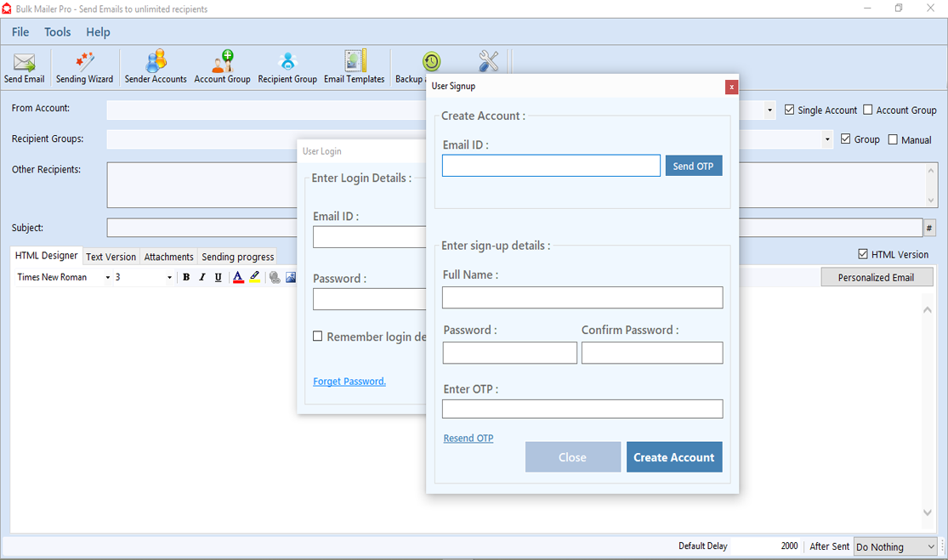
Task: Focus the Password field in User Signup
Action: (x=509, y=353)
